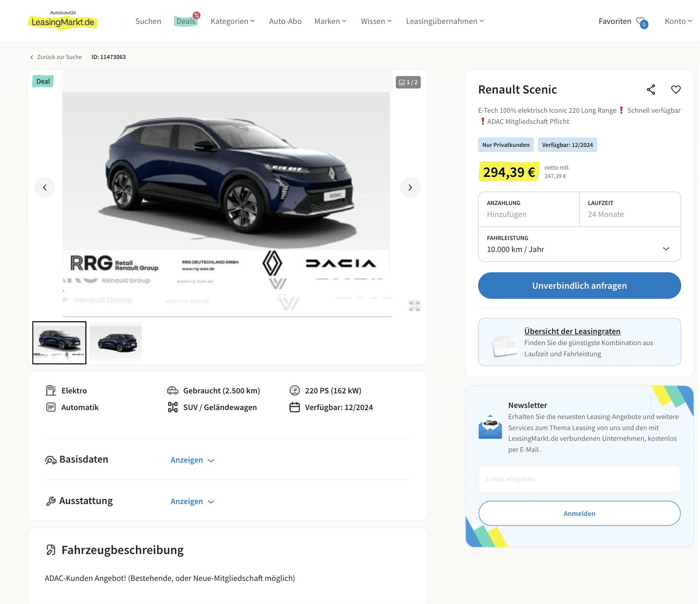
Task: Open Kategorien dropdown menu
Action: tap(232, 21)
